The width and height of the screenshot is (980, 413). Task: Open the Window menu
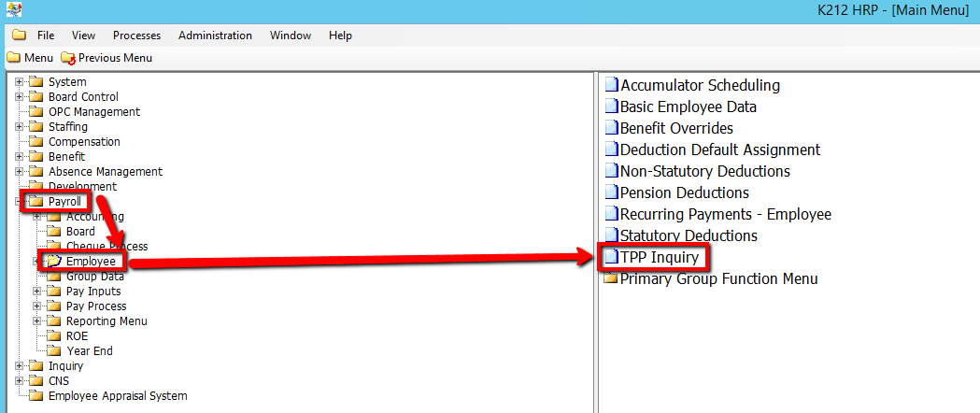tap(290, 36)
